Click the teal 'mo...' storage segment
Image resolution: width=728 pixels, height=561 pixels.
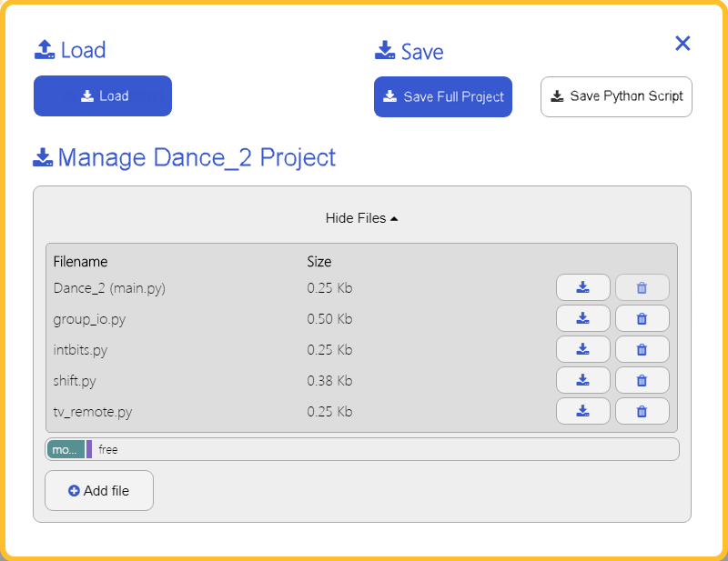tap(66, 449)
